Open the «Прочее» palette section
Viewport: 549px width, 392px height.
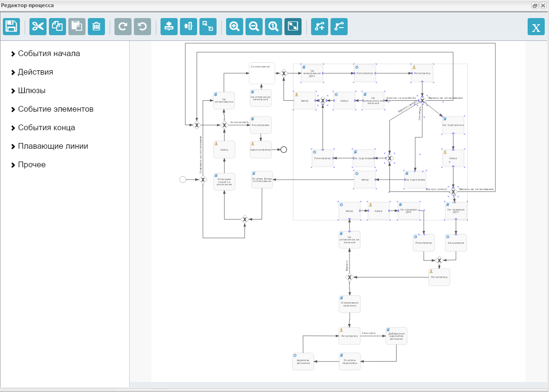pyautogui.click(x=31, y=165)
